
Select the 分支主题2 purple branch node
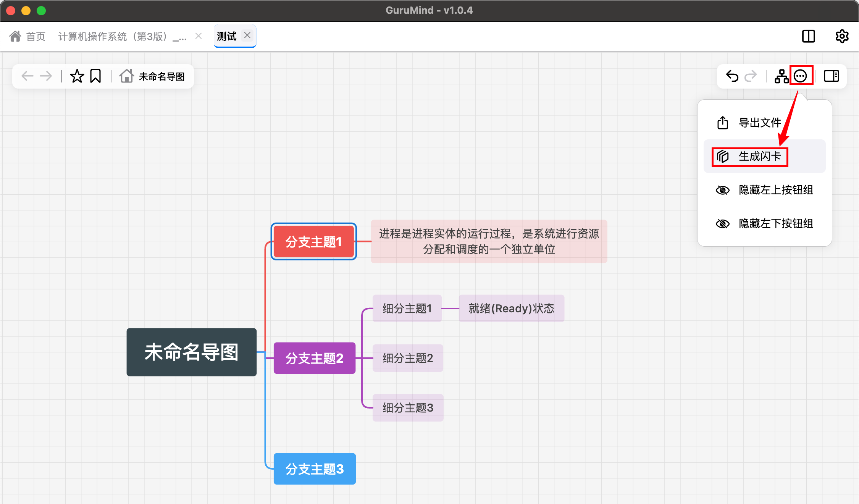pyautogui.click(x=314, y=358)
